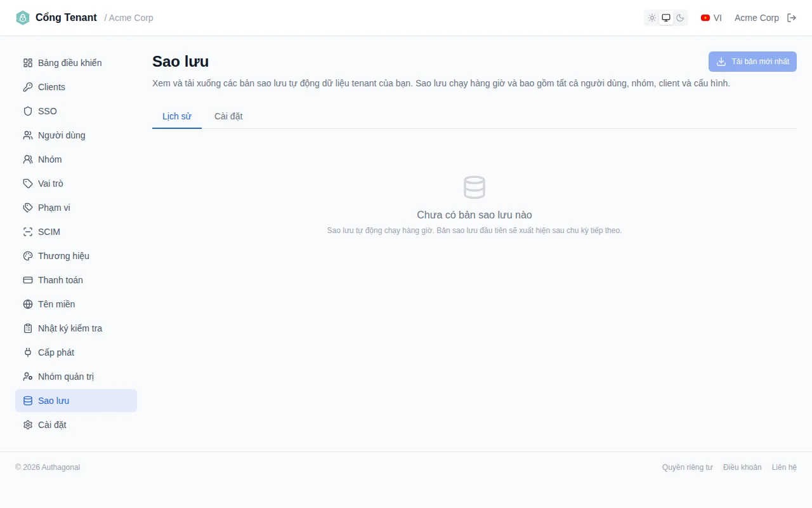
Task: Click 'Chưa có bản sao lưu nào' text
Action: 475,215
